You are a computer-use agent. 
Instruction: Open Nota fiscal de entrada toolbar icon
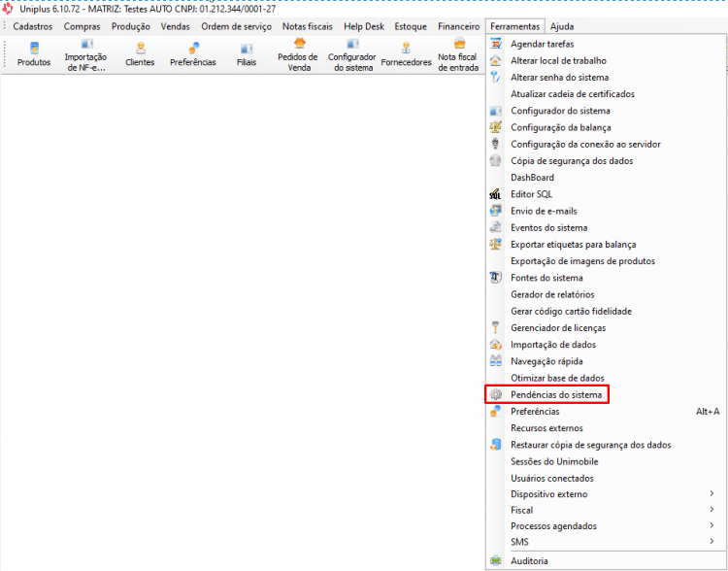coord(458,55)
